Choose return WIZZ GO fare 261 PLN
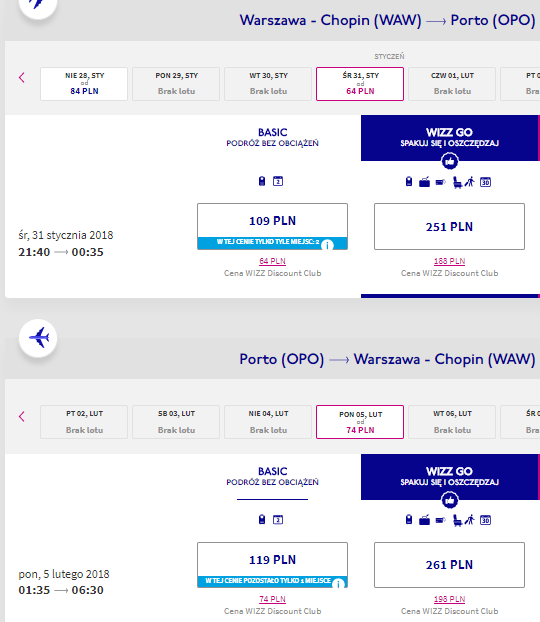The width and height of the screenshot is (540, 622). tap(449, 565)
